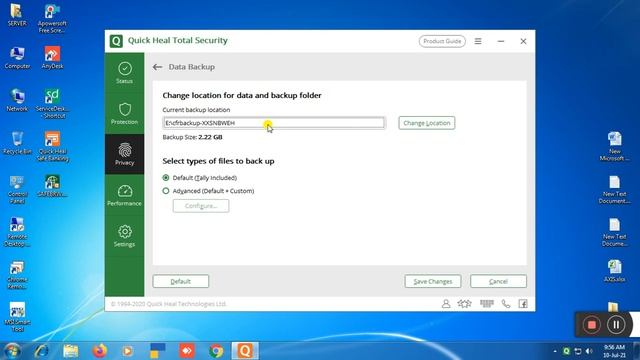Stop the screen recording
Screen dimensions: 640x360
tap(591, 325)
